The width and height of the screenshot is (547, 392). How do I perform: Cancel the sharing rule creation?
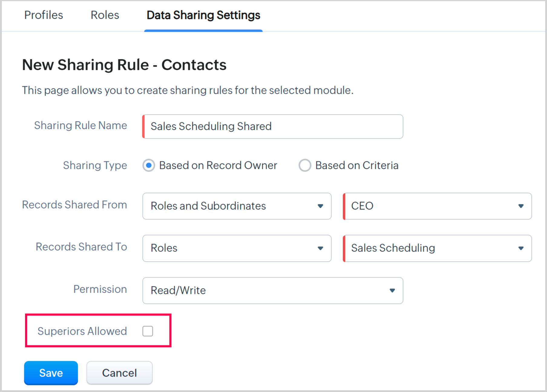tap(119, 373)
